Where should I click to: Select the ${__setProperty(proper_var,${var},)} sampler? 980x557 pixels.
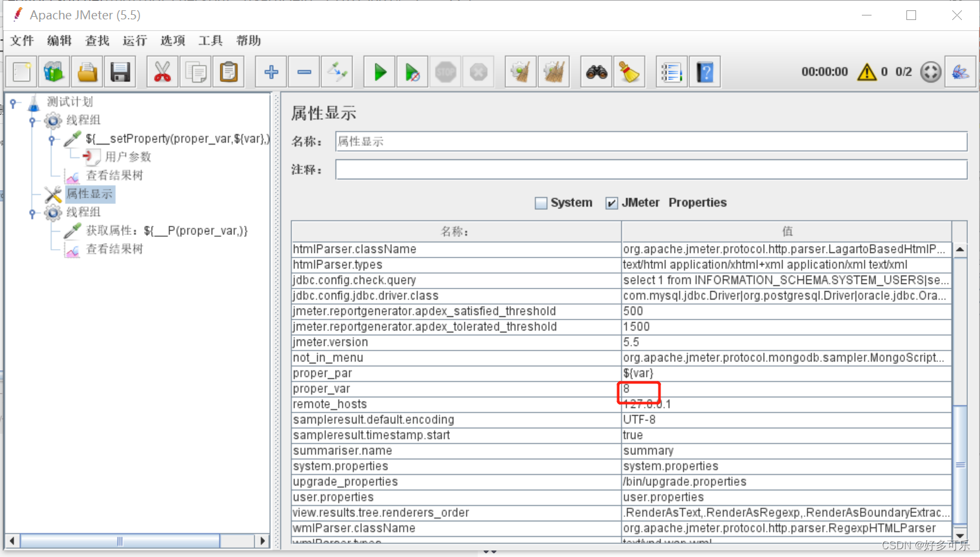[178, 139]
